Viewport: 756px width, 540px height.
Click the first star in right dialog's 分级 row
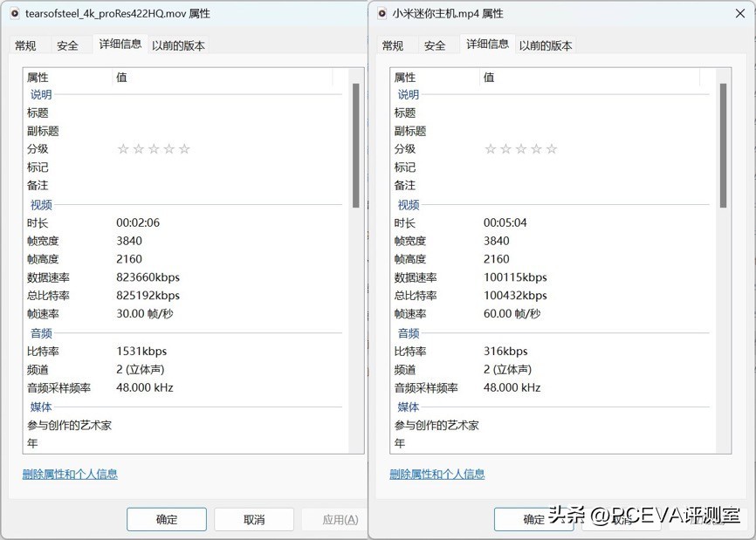pos(491,148)
